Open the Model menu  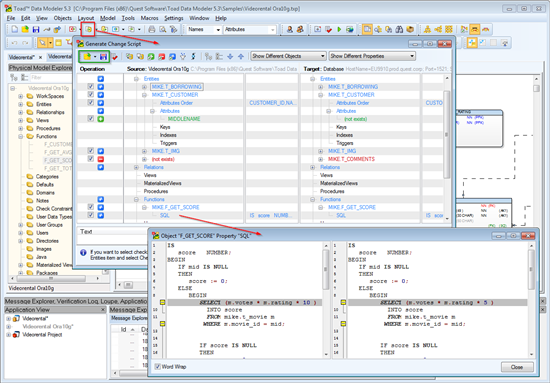[x=108, y=18]
